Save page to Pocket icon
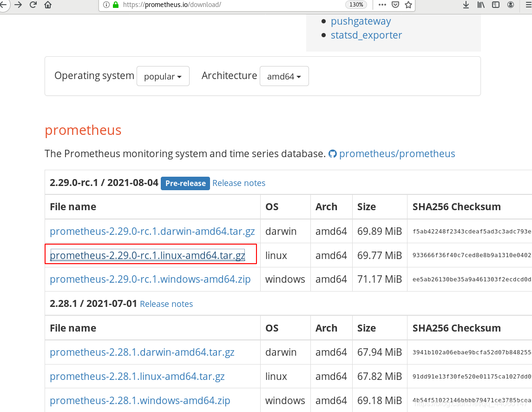 pos(395,5)
